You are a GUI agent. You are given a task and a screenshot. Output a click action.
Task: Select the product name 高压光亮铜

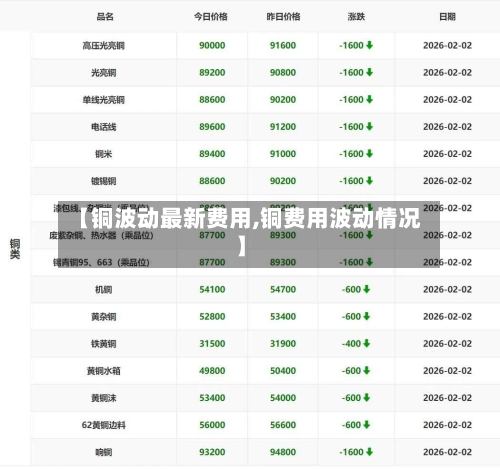tap(104, 45)
